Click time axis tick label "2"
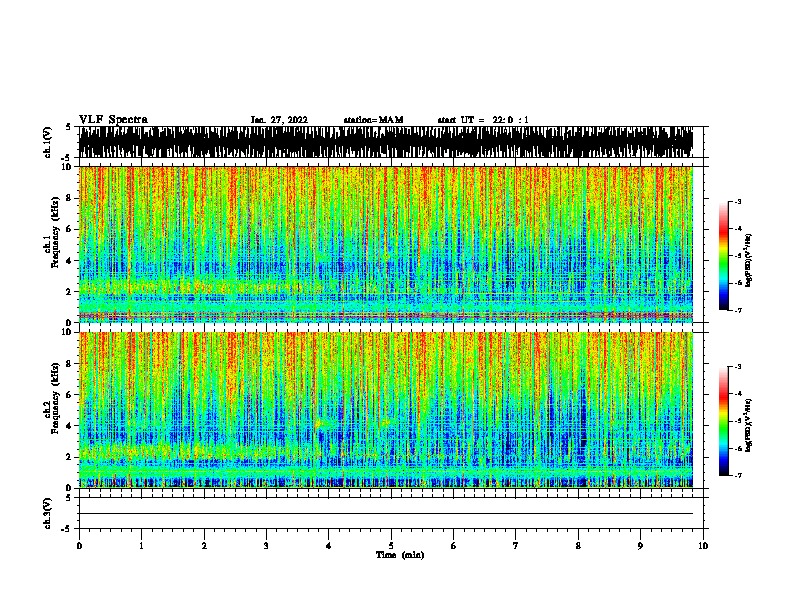The width and height of the screenshot is (792, 612). pos(204,545)
